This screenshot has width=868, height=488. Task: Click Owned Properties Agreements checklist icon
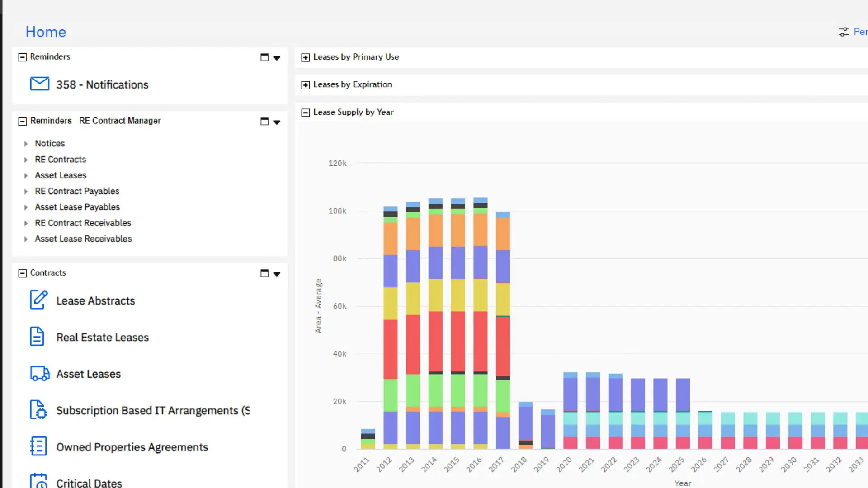[x=38, y=446]
